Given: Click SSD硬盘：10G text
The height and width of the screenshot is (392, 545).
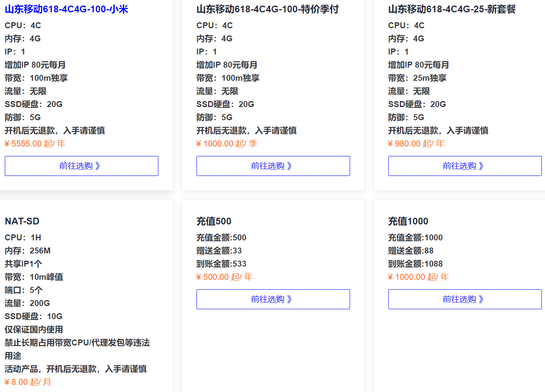Looking at the screenshot, I should point(34,316).
